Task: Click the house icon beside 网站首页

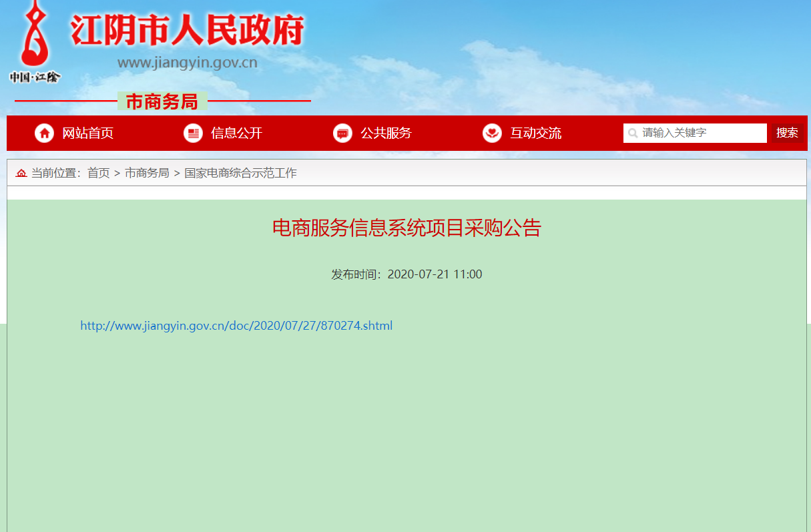Action: (x=45, y=134)
